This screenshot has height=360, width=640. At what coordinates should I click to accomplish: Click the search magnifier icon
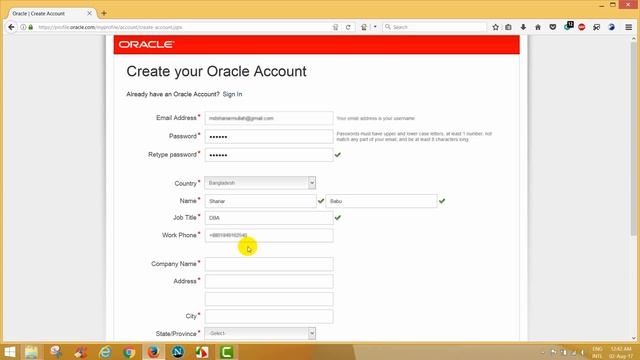click(388, 27)
